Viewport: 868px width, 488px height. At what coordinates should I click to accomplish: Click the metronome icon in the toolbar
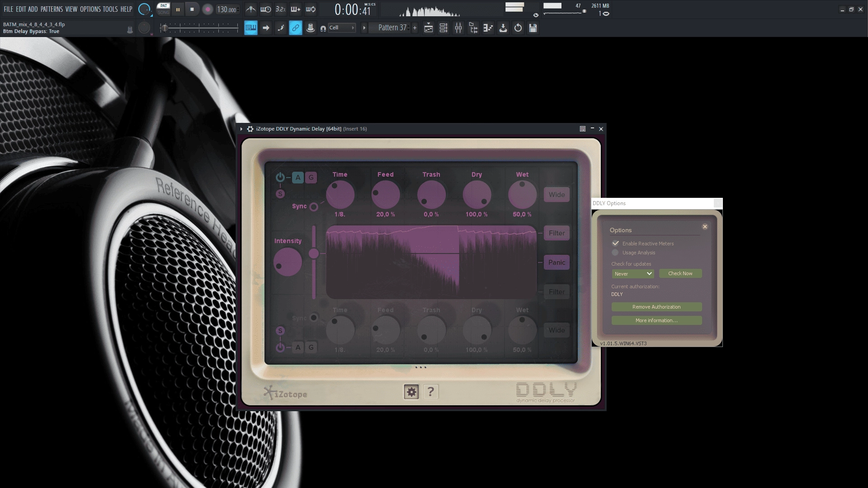pyautogui.click(x=251, y=9)
